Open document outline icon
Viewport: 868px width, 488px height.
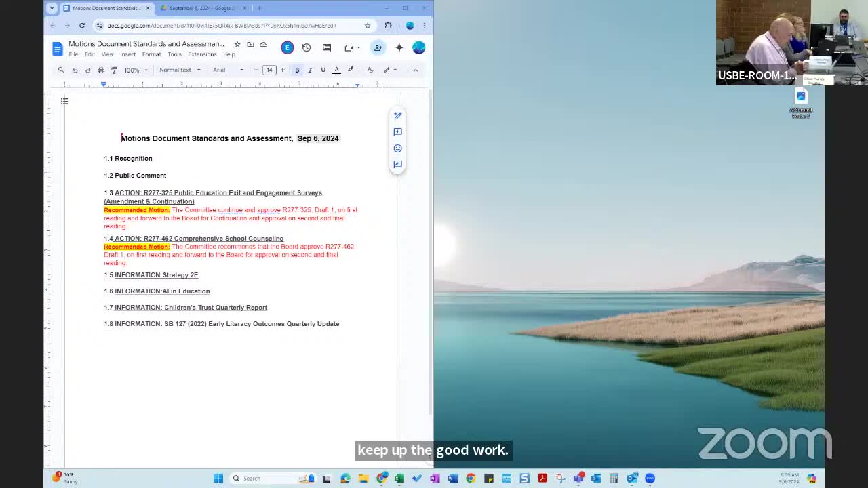pyautogui.click(x=64, y=101)
